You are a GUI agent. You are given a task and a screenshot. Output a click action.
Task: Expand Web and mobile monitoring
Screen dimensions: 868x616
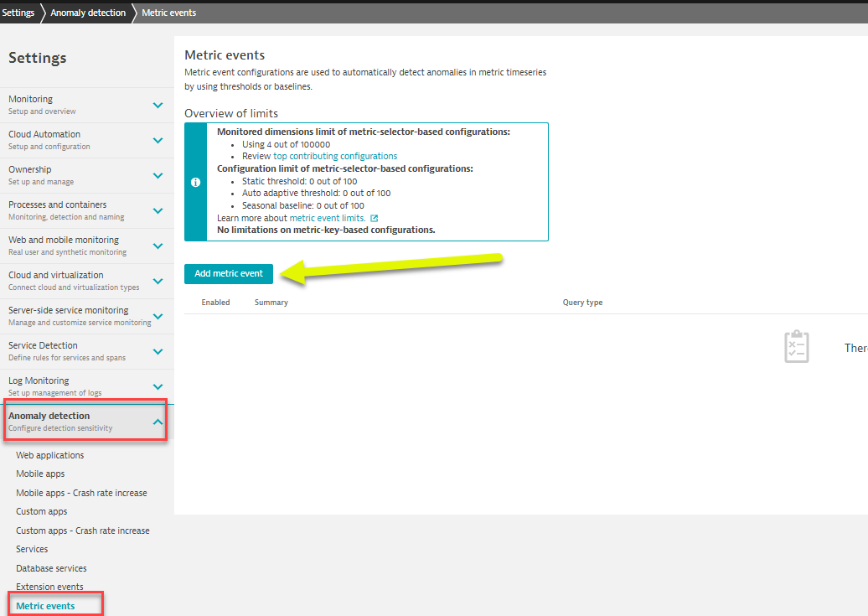click(158, 246)
